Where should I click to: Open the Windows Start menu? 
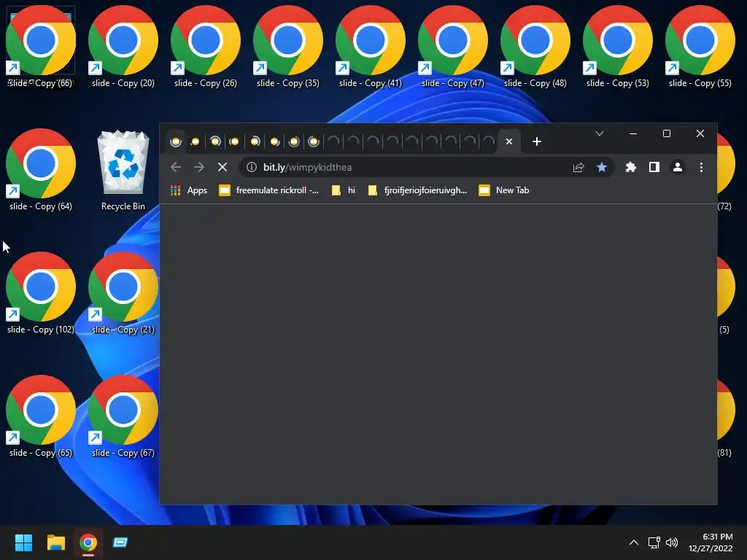coord(23,542)
